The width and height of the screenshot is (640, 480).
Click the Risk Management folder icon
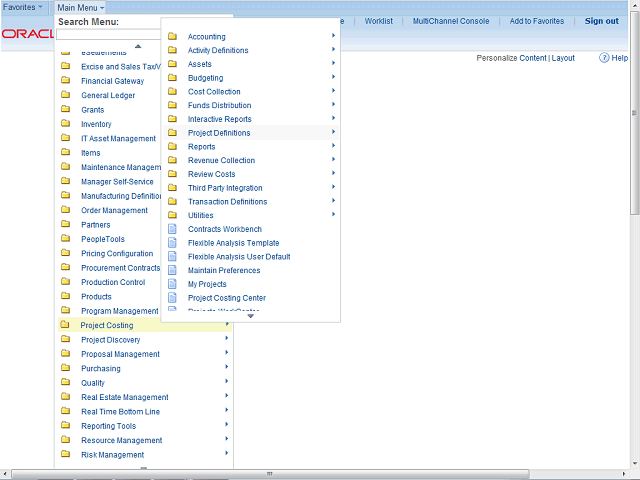tap(65, 454)
